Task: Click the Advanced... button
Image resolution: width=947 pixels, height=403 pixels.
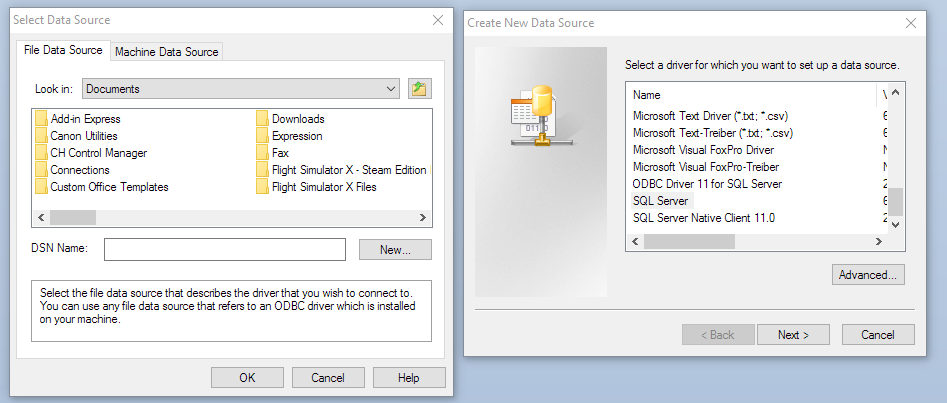Action: click(868, 274)
